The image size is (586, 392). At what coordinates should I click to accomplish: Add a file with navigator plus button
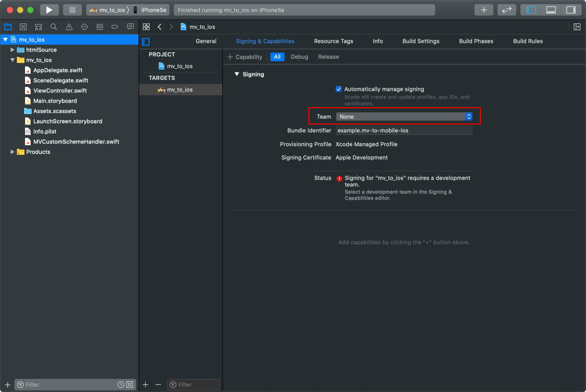coord(8,384)
